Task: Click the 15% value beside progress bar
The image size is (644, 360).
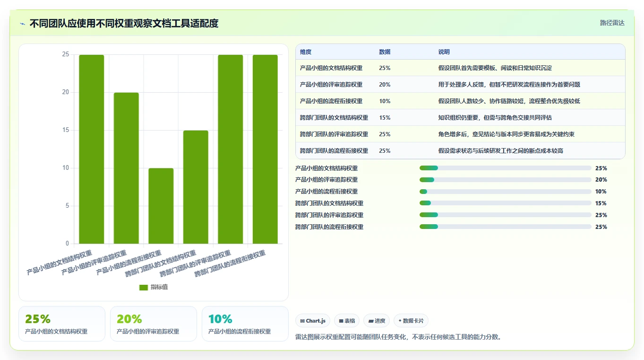Action: (601, 203)
